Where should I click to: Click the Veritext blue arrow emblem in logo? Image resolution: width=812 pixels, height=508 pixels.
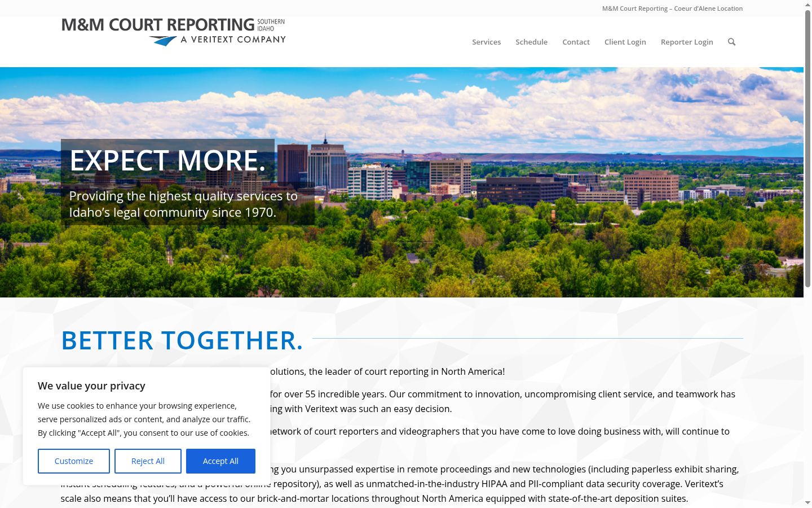[x=163, y=41]
